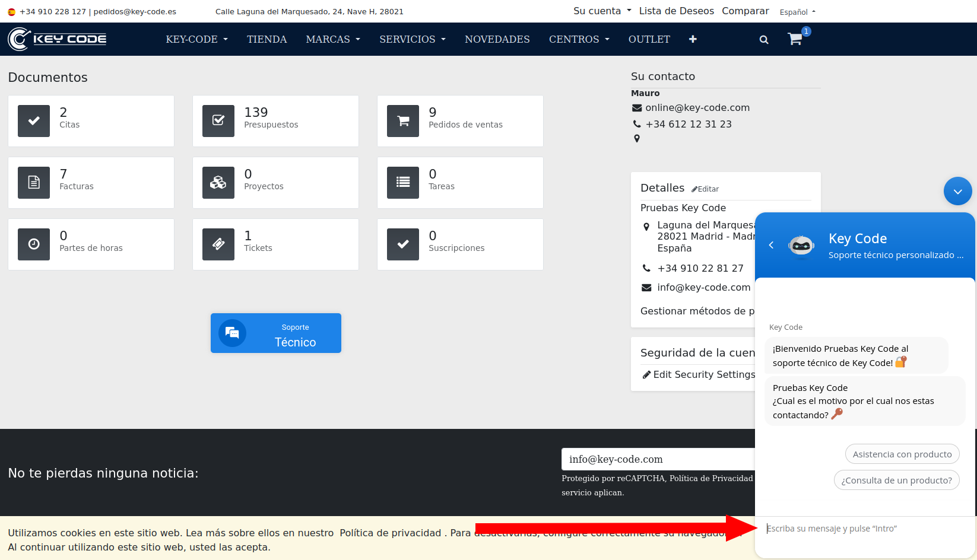Click +34 910 22 81 27 in Detalles
The image size is (977, 560).
[700, 269]
